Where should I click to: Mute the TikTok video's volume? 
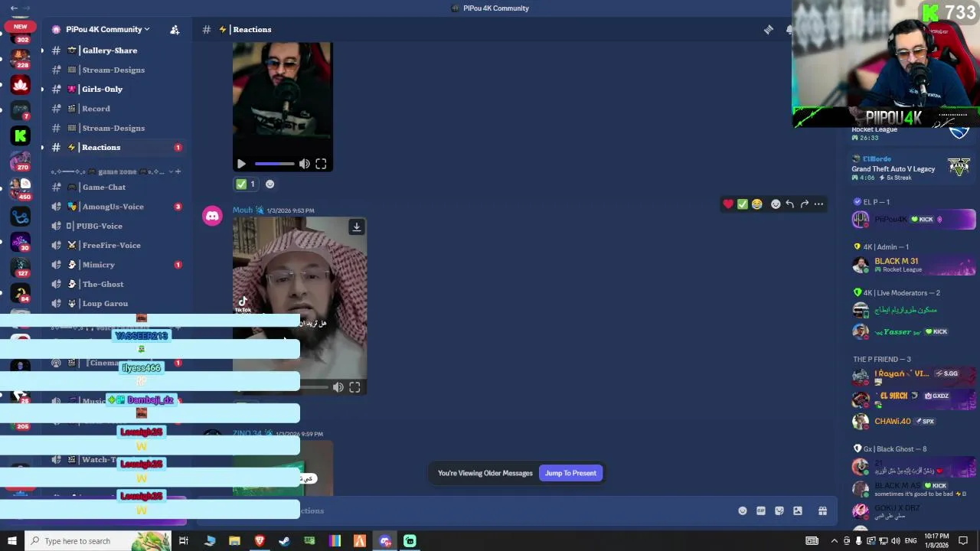338,387
